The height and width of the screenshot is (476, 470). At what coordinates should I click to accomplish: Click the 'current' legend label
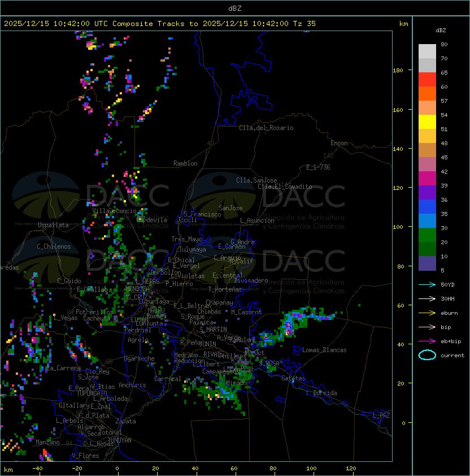point(452,356)
